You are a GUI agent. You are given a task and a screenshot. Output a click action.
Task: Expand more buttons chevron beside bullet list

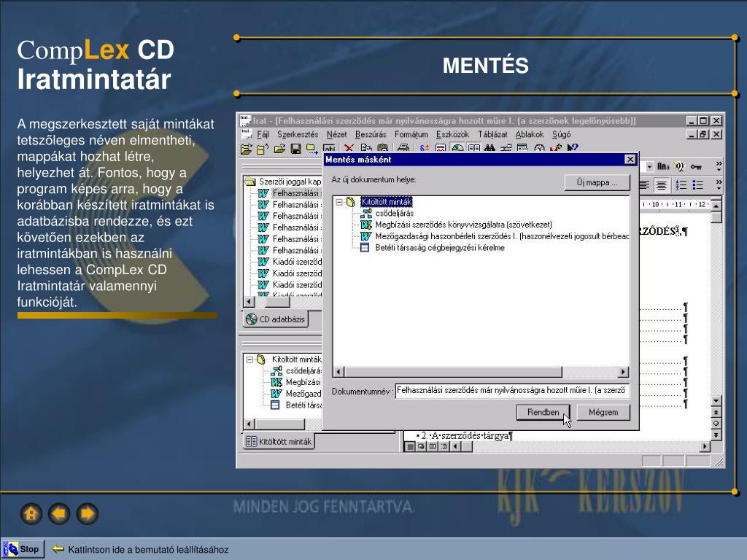(x=719, y=184)
